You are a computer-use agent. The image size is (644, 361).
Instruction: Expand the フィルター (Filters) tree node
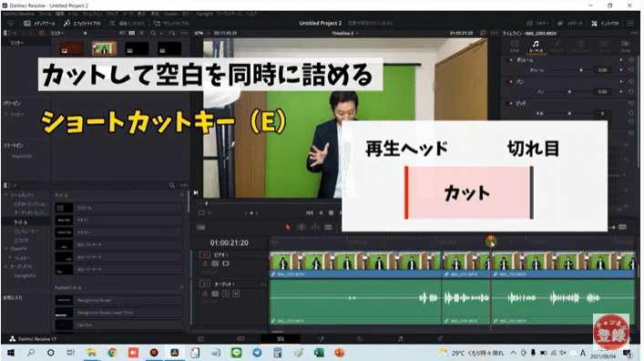[10, 258]
